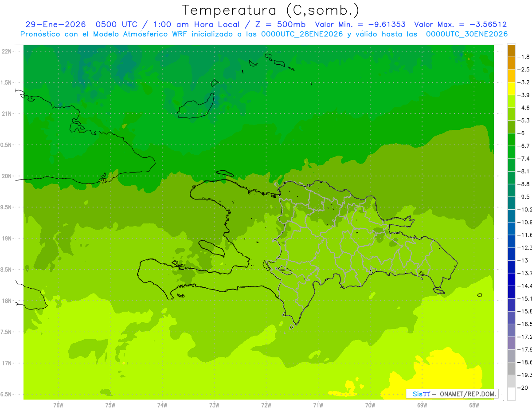Click the "22N" latitude label

tap(6, 51)
